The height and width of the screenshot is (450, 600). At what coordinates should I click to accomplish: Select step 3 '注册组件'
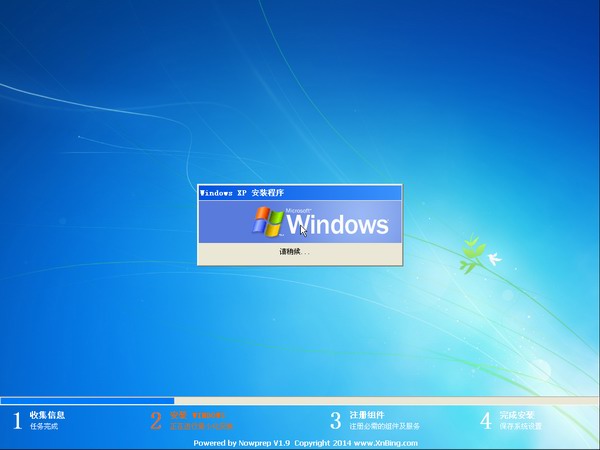coord(367,415)
